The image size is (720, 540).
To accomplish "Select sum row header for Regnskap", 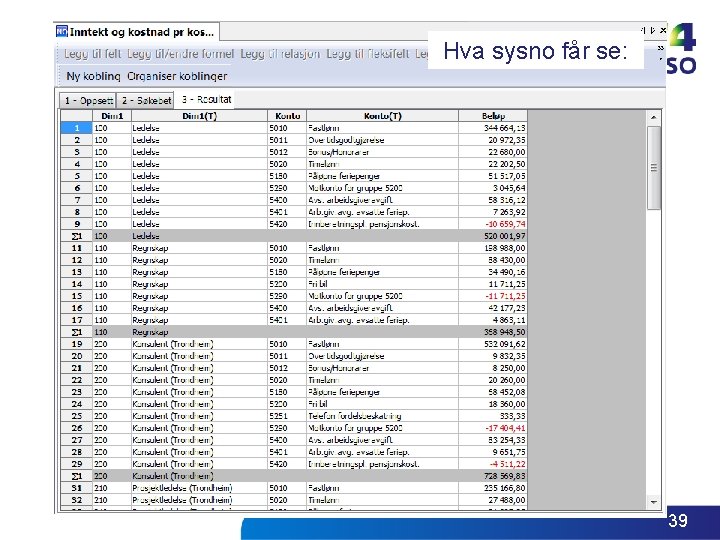I will 77,332.
